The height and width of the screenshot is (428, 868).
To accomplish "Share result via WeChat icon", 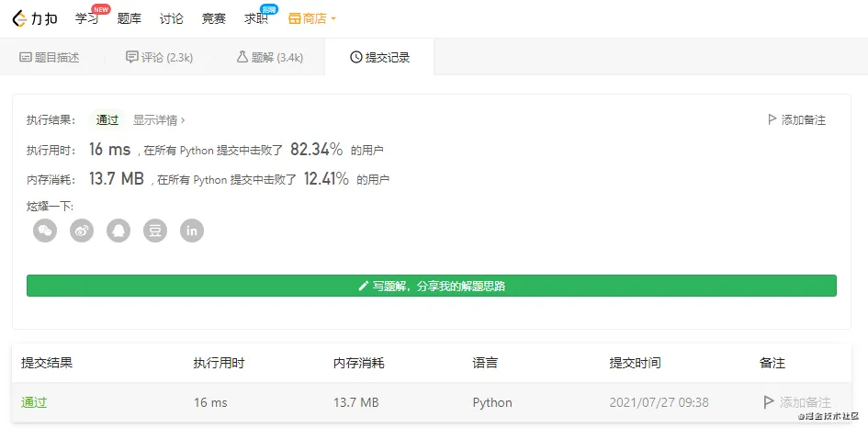I will 45,231.
